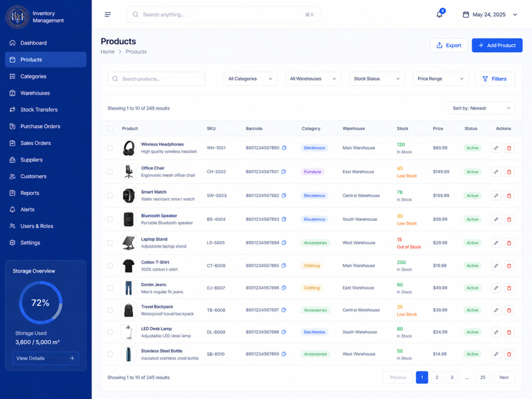The height and width of the screenshot is (399, 532).
Task: Open Warehouses in sidebar
Action: pos(46,93)
